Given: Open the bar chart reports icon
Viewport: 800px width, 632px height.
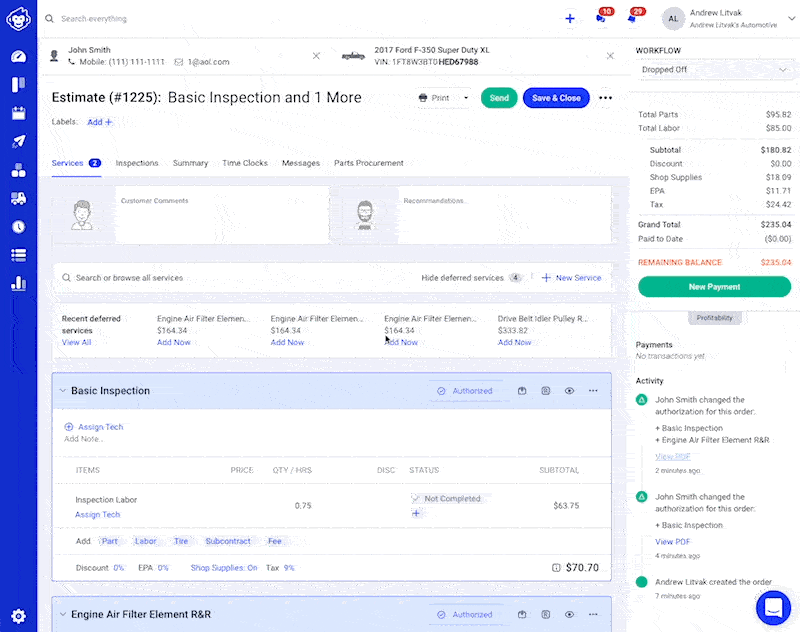Looking at the screenshot, I should pos(18,283).
